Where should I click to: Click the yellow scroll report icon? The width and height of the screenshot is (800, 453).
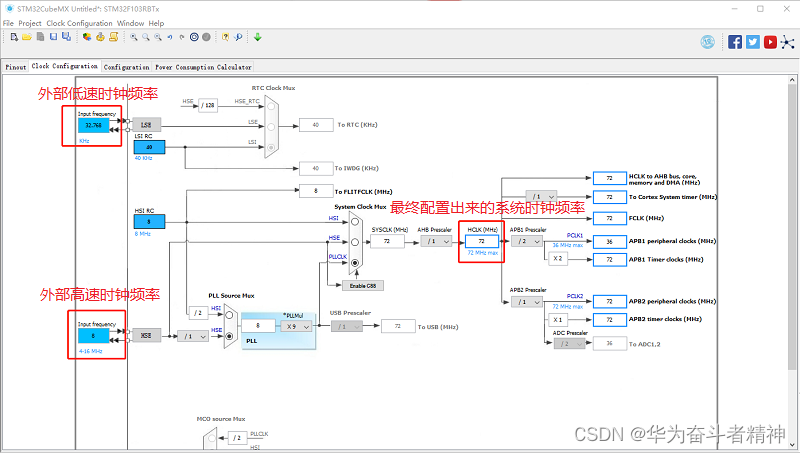pos(114,37)
